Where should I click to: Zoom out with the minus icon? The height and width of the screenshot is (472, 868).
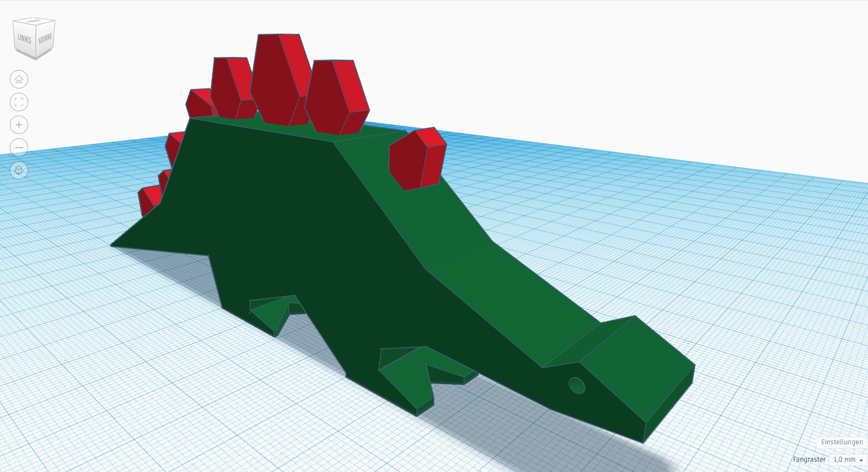point(19,148)
